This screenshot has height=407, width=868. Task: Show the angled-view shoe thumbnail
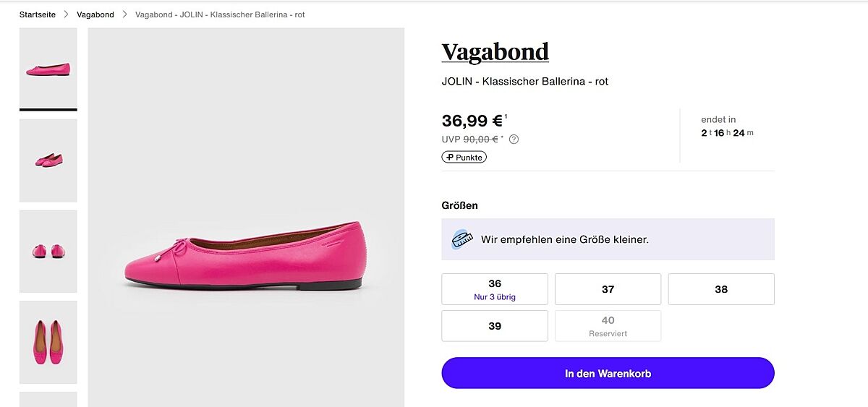[x=48, y=160]
